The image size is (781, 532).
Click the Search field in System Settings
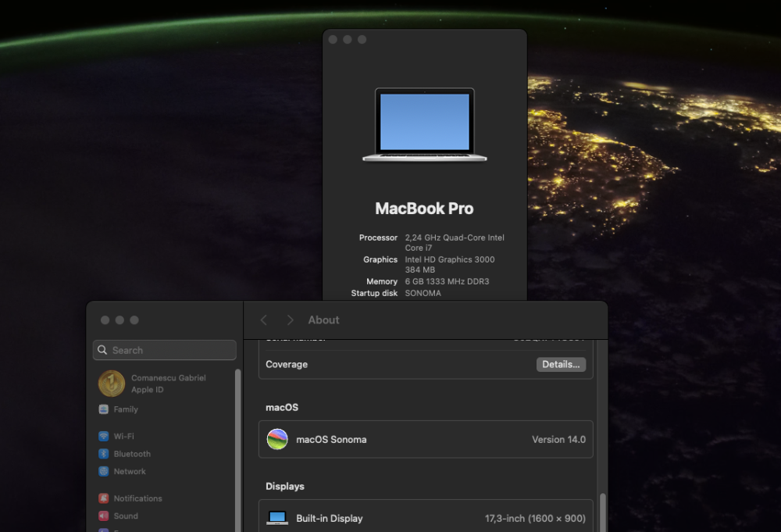(164, 350)
